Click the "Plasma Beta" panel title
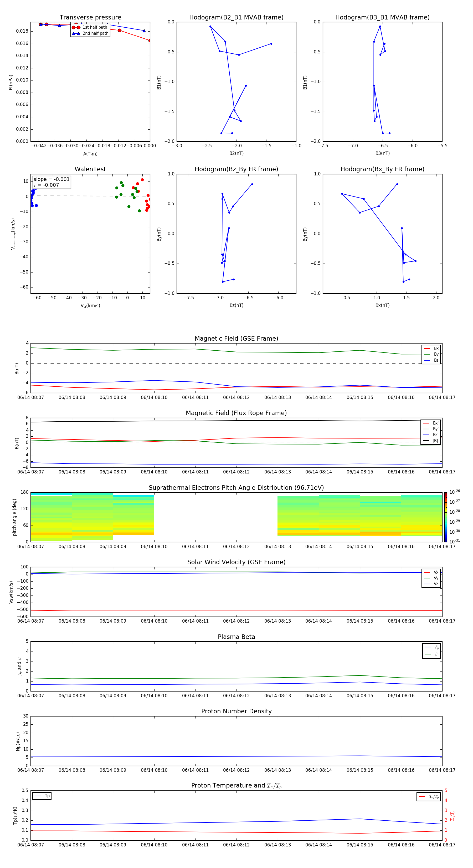Screen dimensions: 473x868 click(236, 637)
